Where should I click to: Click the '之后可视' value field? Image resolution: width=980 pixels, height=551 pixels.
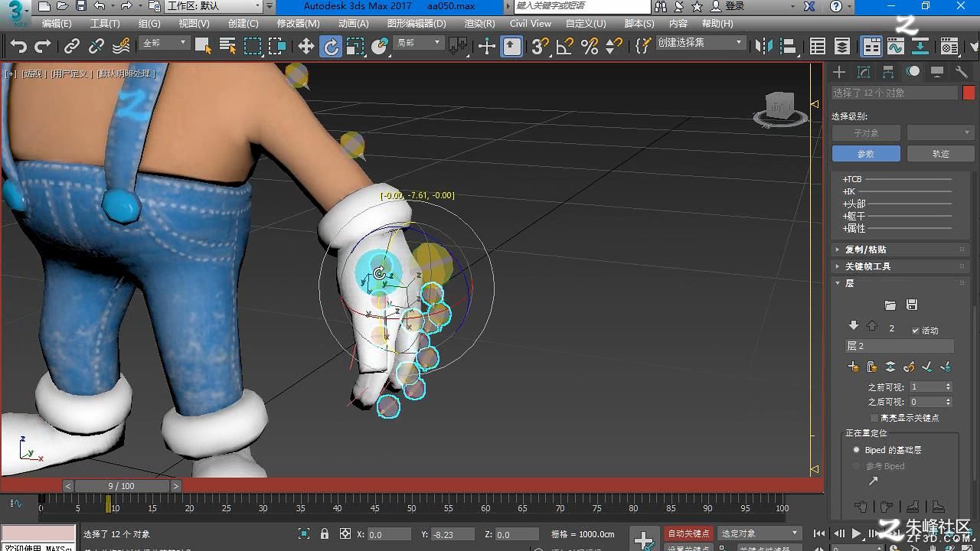pyautogui.click(x=926, y=402)
